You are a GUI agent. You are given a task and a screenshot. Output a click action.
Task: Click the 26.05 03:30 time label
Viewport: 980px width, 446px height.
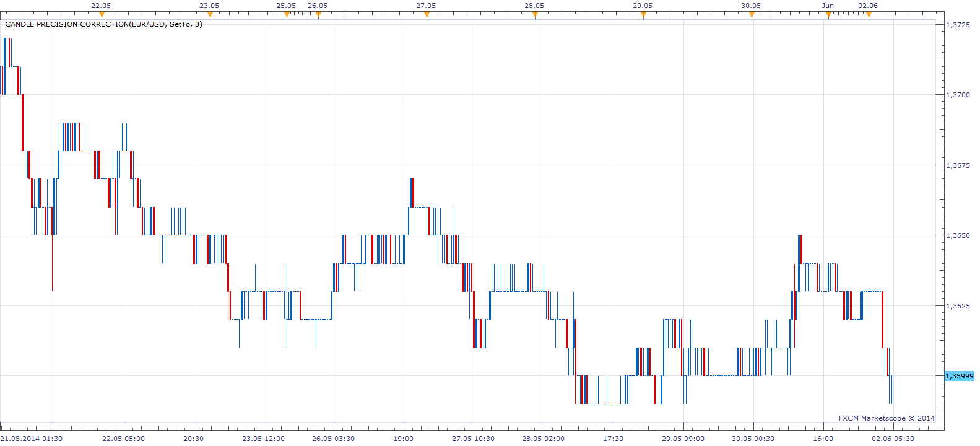pos(334,439)
